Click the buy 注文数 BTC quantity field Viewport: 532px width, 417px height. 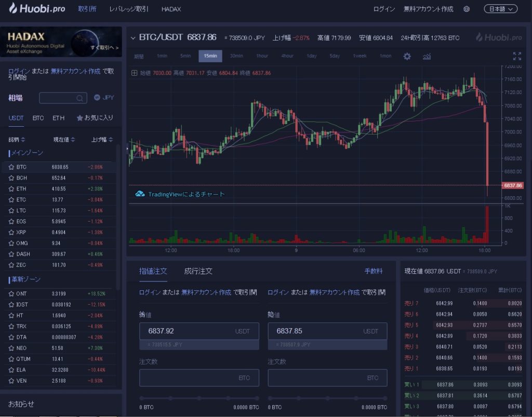point(199,378)
